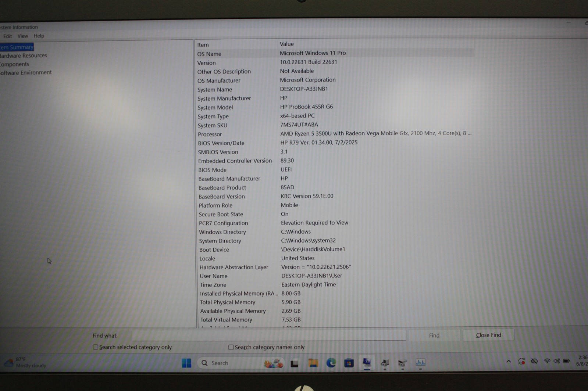Open Microsoft Store from the taskbar
Viewport: 588px width, 391px height.
(x=349, y=363)
